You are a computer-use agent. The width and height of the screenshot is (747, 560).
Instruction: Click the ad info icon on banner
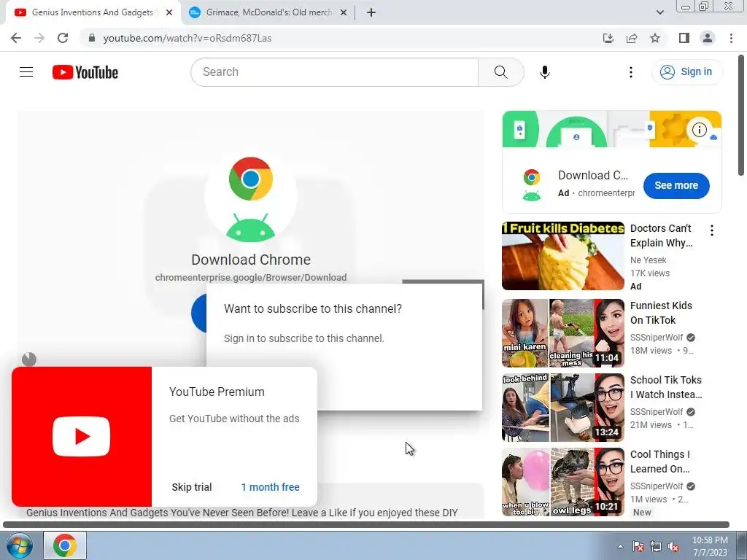coord(699,129)
